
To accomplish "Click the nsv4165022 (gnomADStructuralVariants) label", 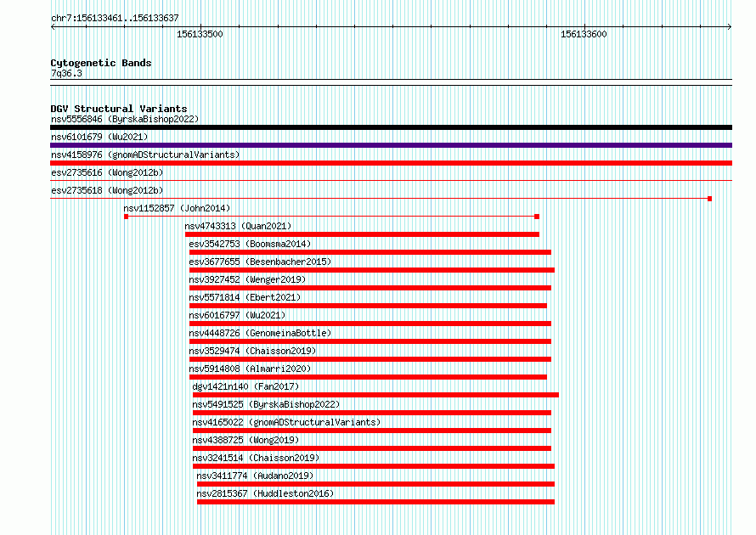I will pyautogui.click(x=286, y=422).
